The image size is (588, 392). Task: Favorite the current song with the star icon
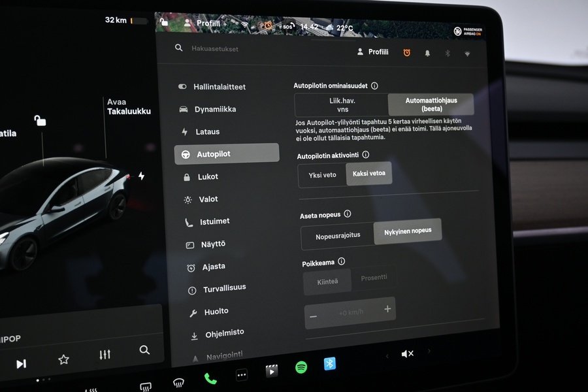pos(63,359)
